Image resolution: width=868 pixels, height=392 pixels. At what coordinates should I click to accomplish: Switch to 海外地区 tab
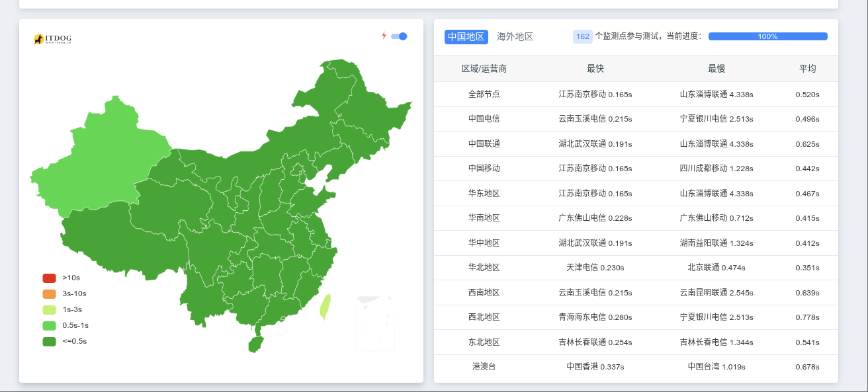pos(515,37)
